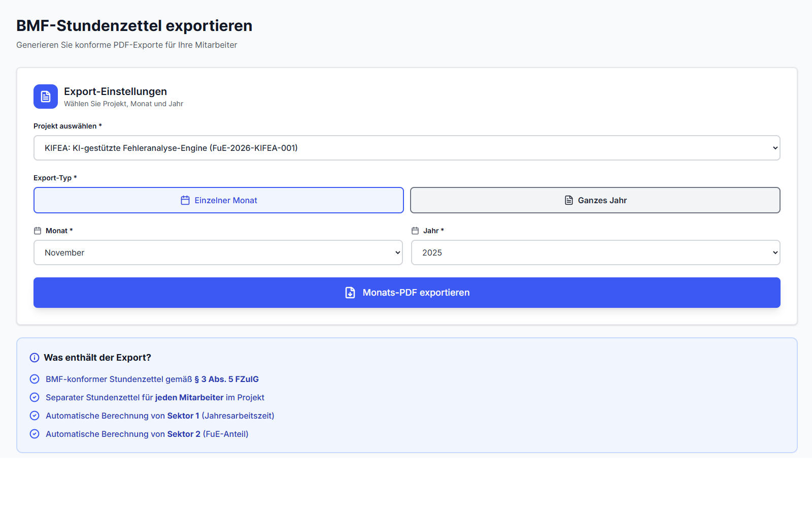Open the Jahr dropdown showing 2025
Image resolution: width=812 pixels, height=508 pixels.
tap(595, 252)
